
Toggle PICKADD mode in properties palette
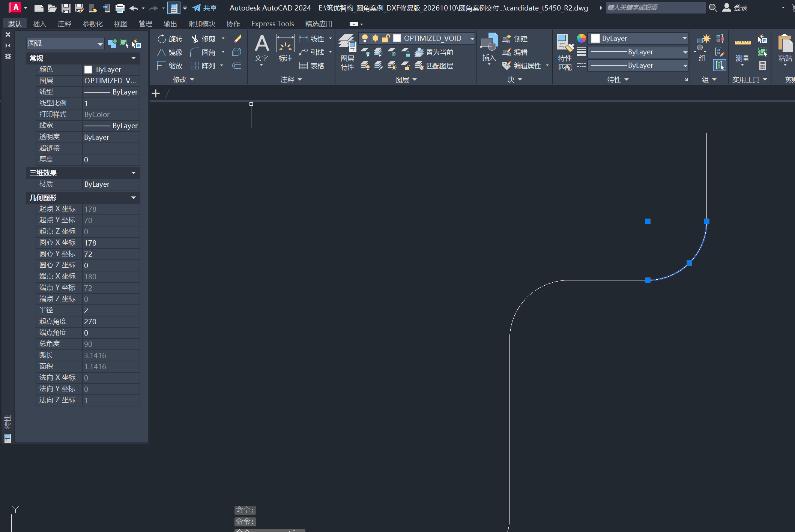tap(112, 43)
